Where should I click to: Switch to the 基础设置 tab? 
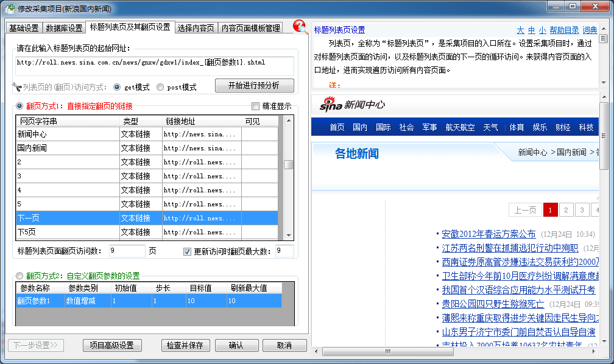coord(24,28)
